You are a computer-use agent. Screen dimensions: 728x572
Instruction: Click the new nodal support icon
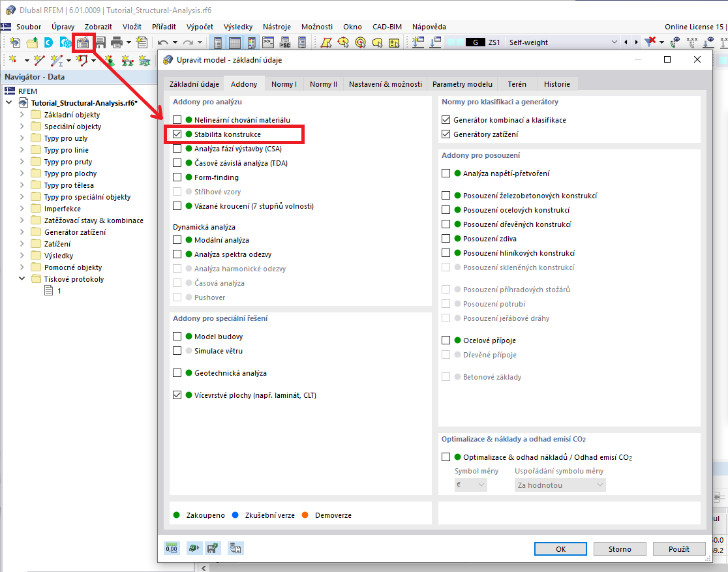[110, 60]
